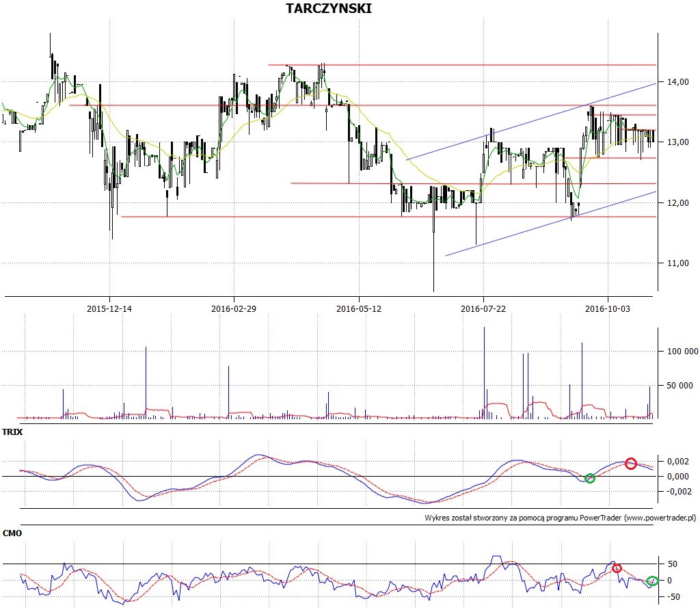Click the -50 CMO axis value
This screenshot has height=608, width=700.
click(672, 597)
